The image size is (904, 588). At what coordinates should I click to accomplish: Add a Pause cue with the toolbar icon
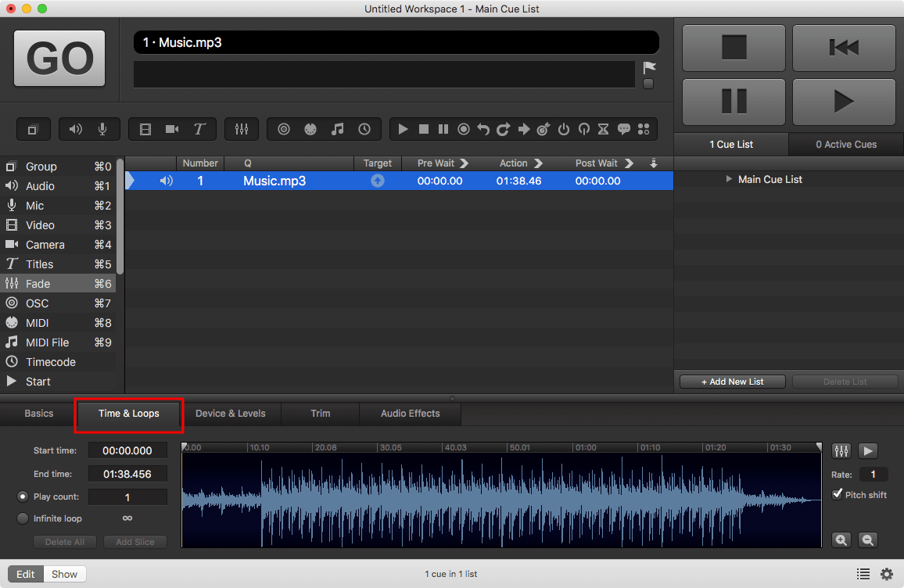443,129
